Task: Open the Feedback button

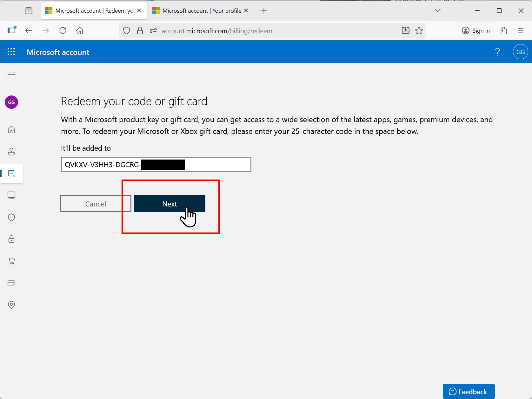Action: (x=469, y=391)
